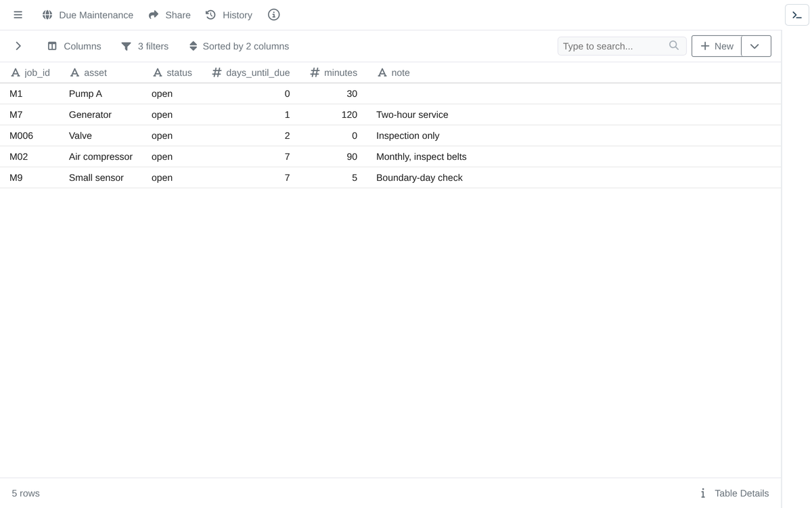This screenshot has height=508, width=812.
Task: Click the globe icon beside Due Maintenance
Action: [47, 15]
